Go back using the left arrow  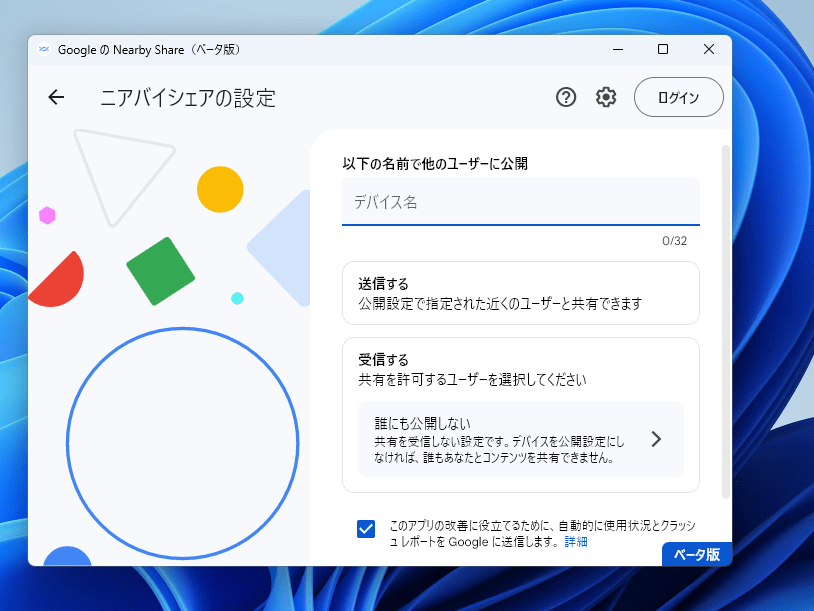click(x=56, y=97)
